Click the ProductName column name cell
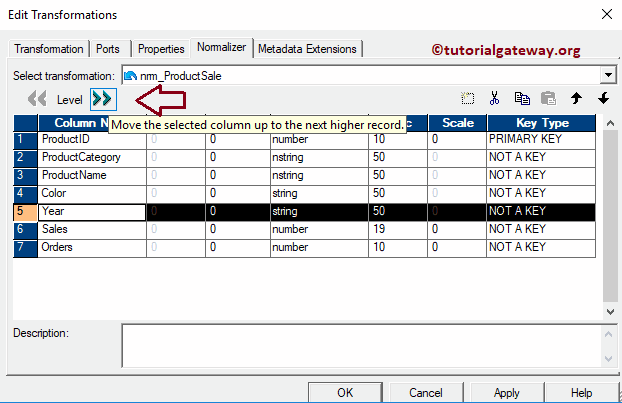Screen dimensions: 622x403 (x=92, y=176)
